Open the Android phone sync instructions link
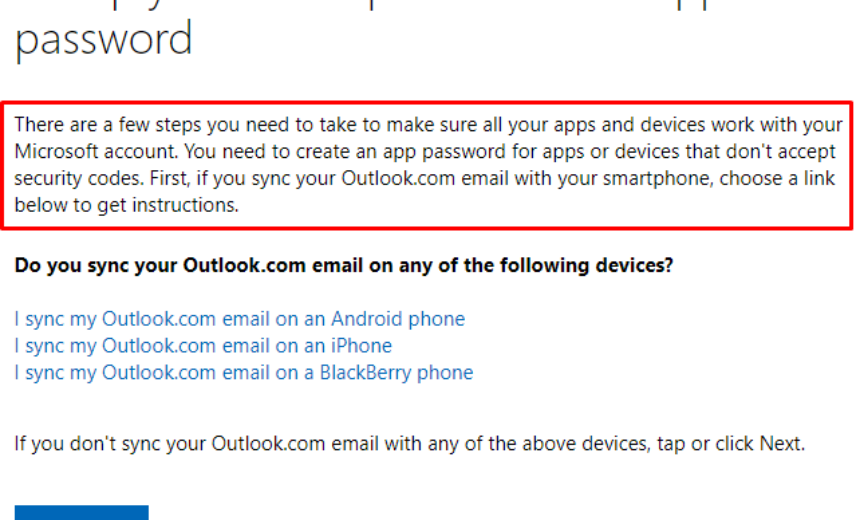 (239, 320)
